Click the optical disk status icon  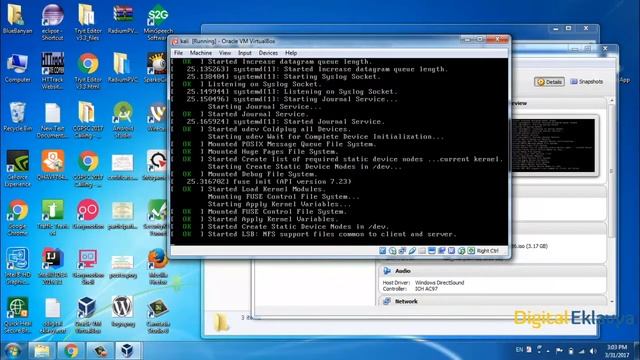(x=393, y=251)
